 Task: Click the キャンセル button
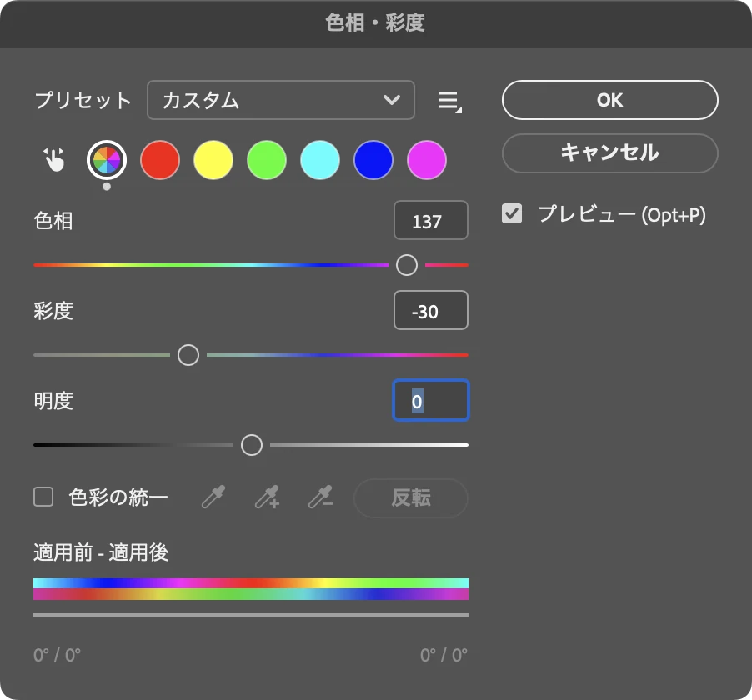point(610,153)
